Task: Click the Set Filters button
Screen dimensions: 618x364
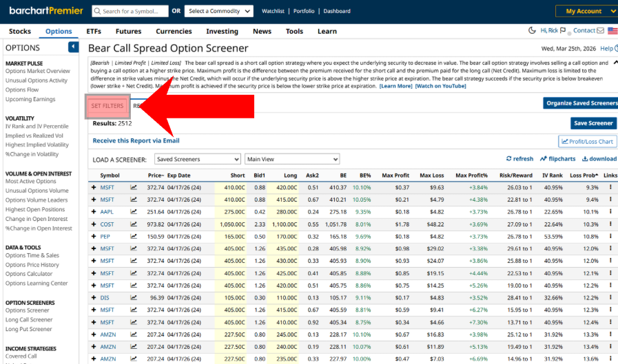Action: pos(107,106)
